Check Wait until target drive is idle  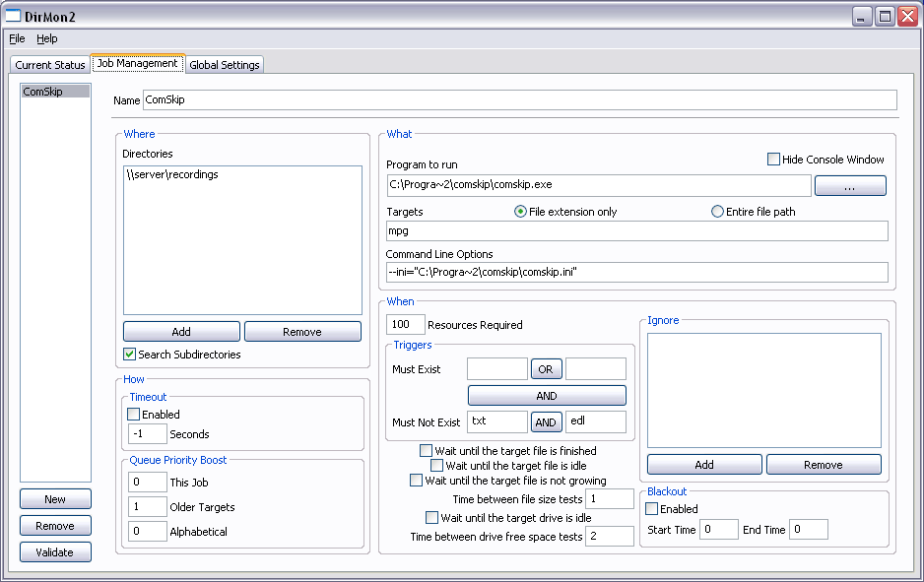click(431, 518)
